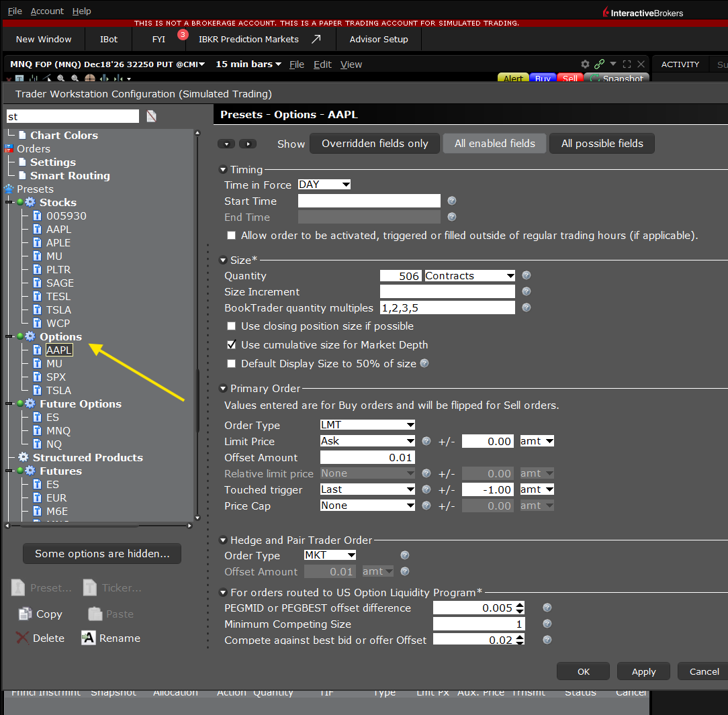The image size is (728, 715).
Task: Click the chart window gear settings icon
Action: click(586, 64)
